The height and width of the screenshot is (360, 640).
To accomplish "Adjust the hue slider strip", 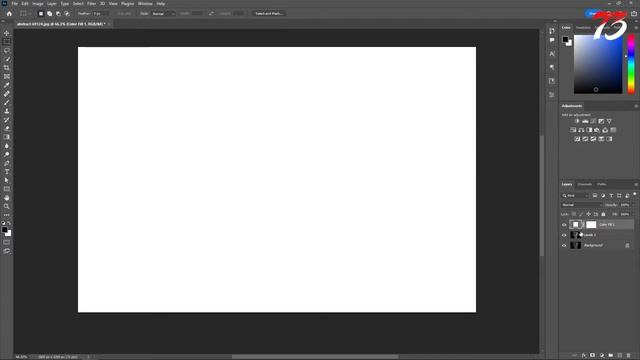I will (631, 64).
